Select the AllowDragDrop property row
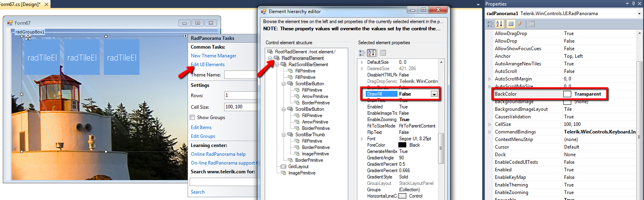Image resolution: width=644 pixels, height=200 pixels. (x=564, y=33)
